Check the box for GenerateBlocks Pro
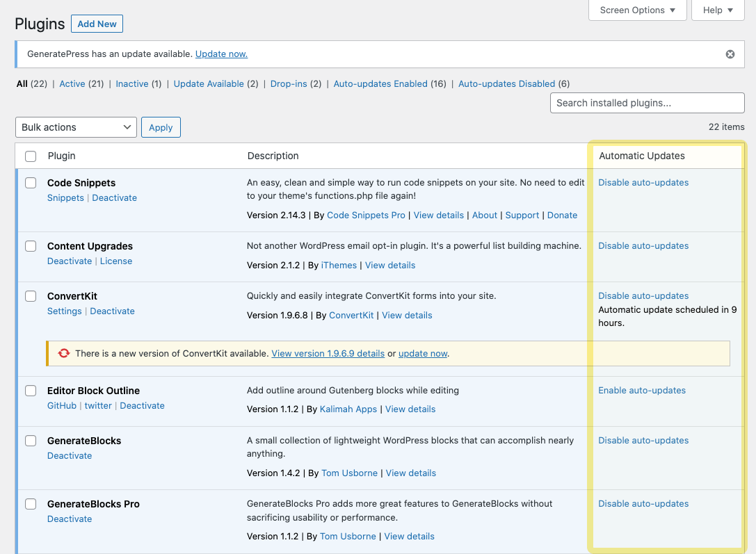Image resolution: width=756 pixels, height=554 pixels. coord(31,504)
